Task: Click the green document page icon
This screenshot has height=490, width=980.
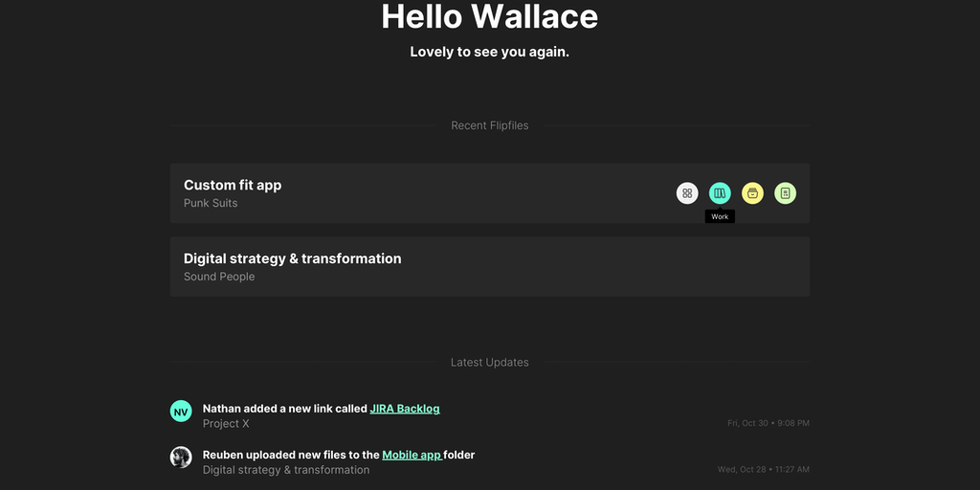Action: (785, 193)
